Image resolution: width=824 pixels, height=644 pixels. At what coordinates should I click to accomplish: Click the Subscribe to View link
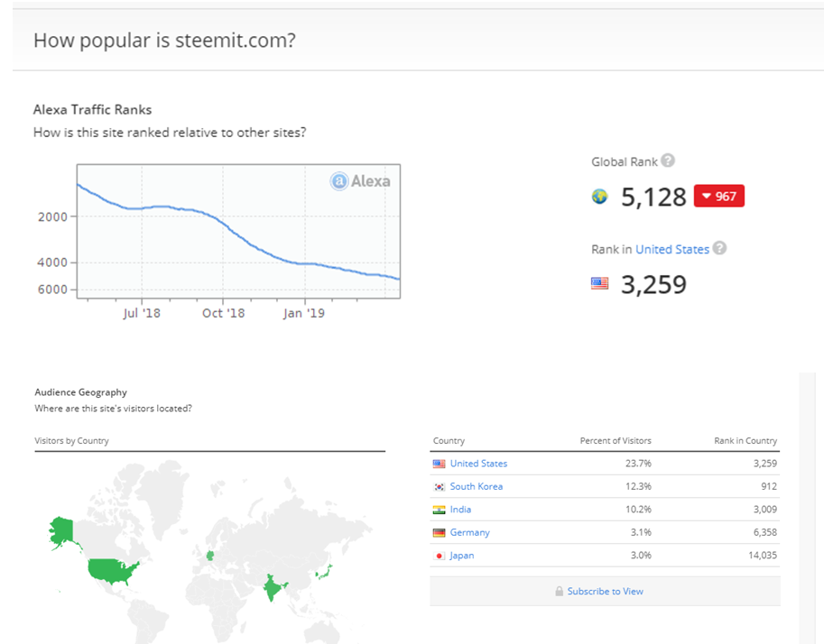tap(605, 591)
